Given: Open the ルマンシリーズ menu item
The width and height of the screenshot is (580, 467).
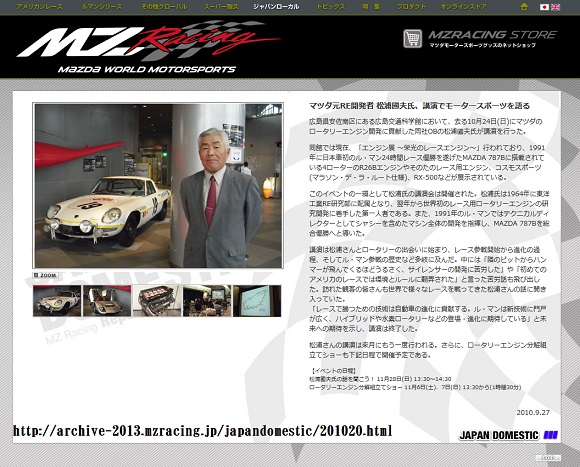Looking at the screenshot, I should 102,7.
